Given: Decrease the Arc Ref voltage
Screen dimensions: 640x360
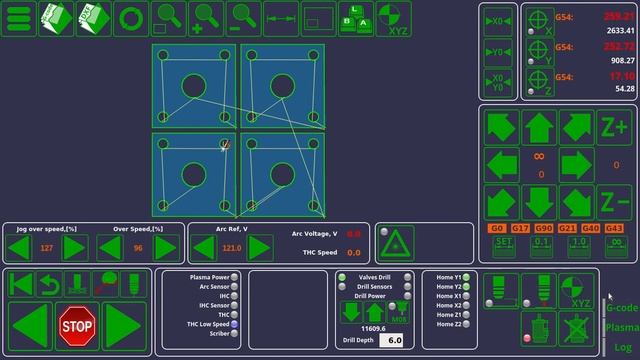Looking at the screenshot, I should [x=204, y=248].
